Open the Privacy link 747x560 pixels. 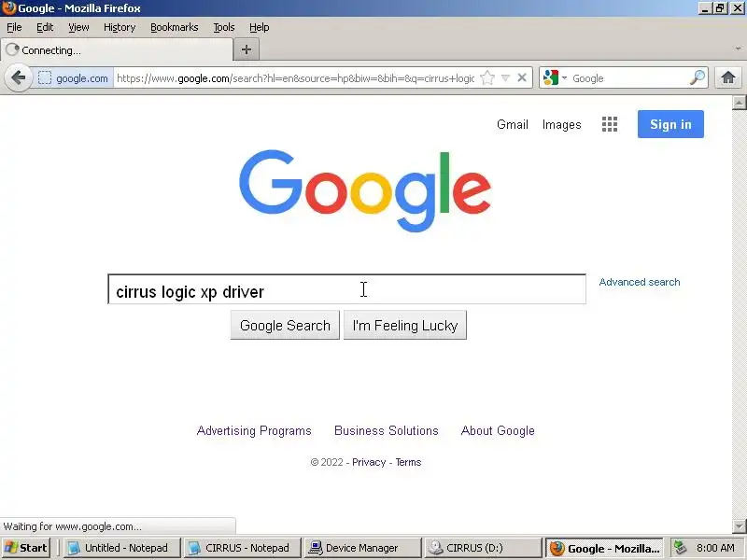click(369, 462)
